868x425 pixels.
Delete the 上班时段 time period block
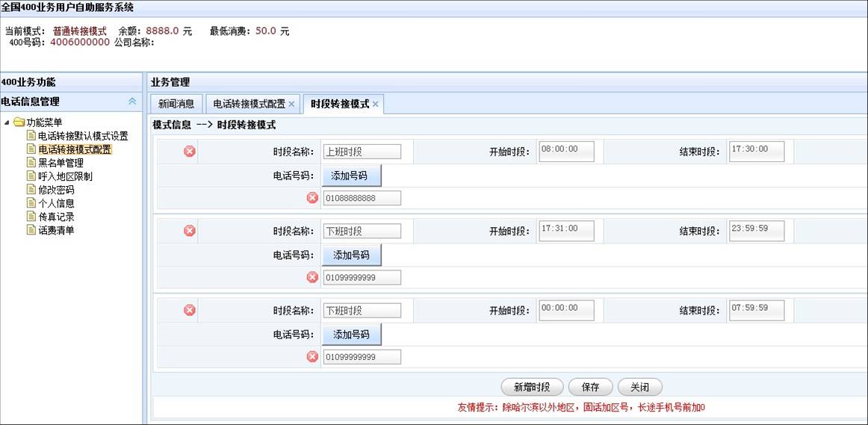tap(189, 152)
